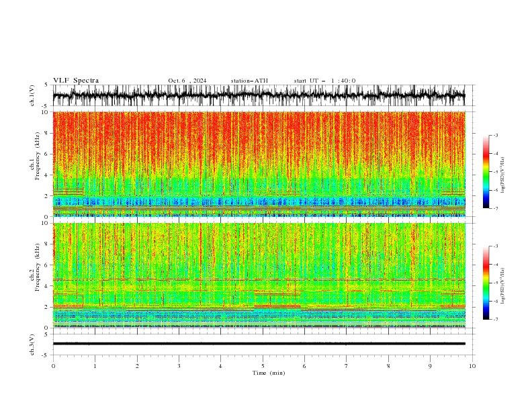Click the ch.2 PSD color bar
This screenshot has width=532, height=411.
click(x=486, y=283)
